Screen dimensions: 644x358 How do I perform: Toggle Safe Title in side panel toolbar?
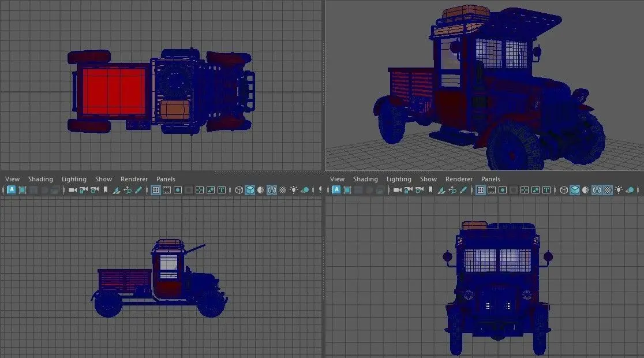[222, 190]
